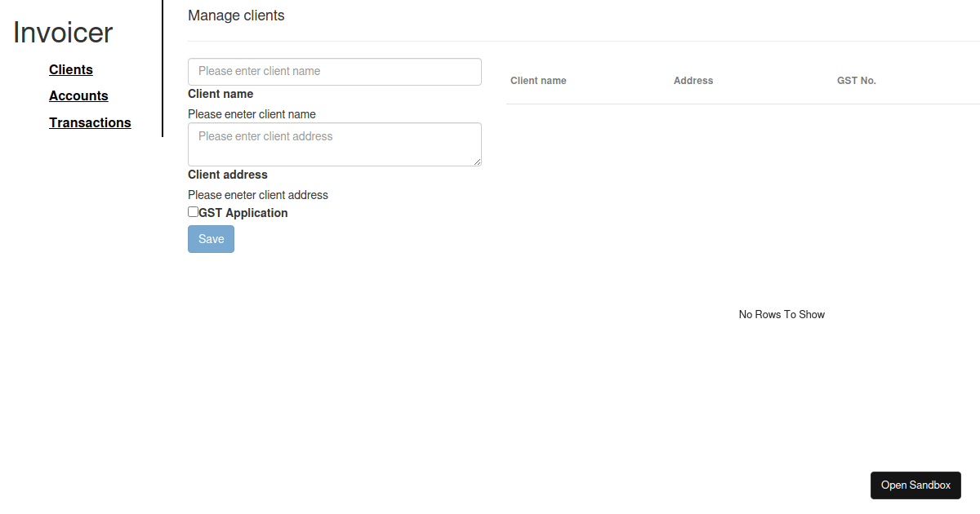
Task: Click the No Rows To Show area
Action: click(782, 314)
